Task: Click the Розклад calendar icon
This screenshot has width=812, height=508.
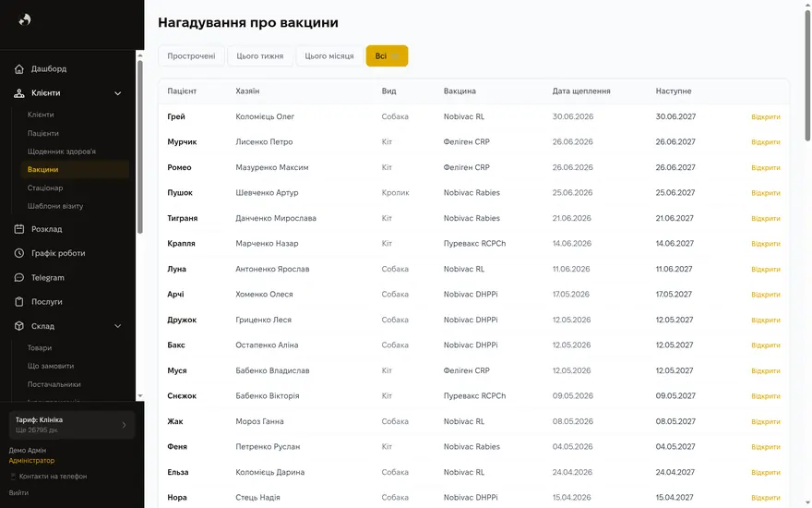Action: tap(19, 229)
